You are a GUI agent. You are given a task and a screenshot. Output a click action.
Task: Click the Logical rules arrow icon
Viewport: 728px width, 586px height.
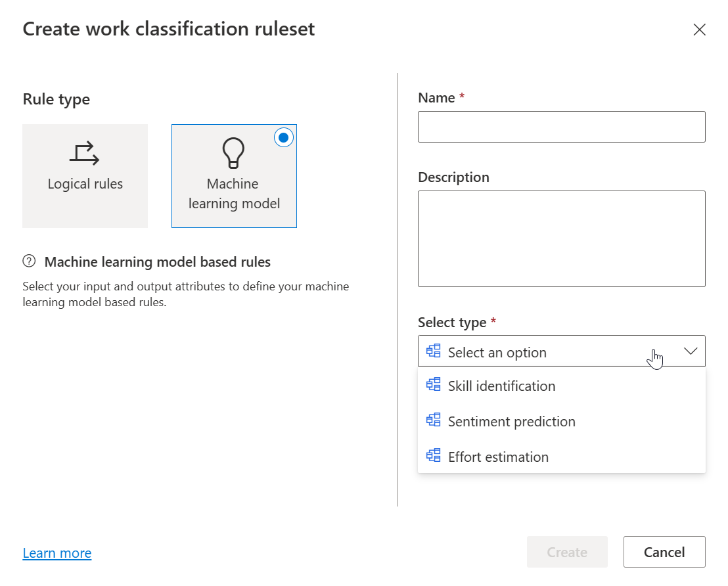(x=85, y=153)
